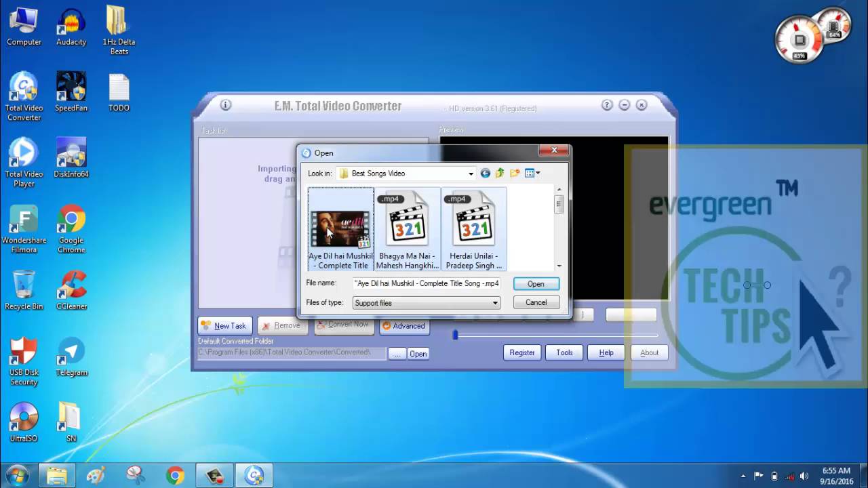Open Computer desktop icon

[x=24, y=26]
